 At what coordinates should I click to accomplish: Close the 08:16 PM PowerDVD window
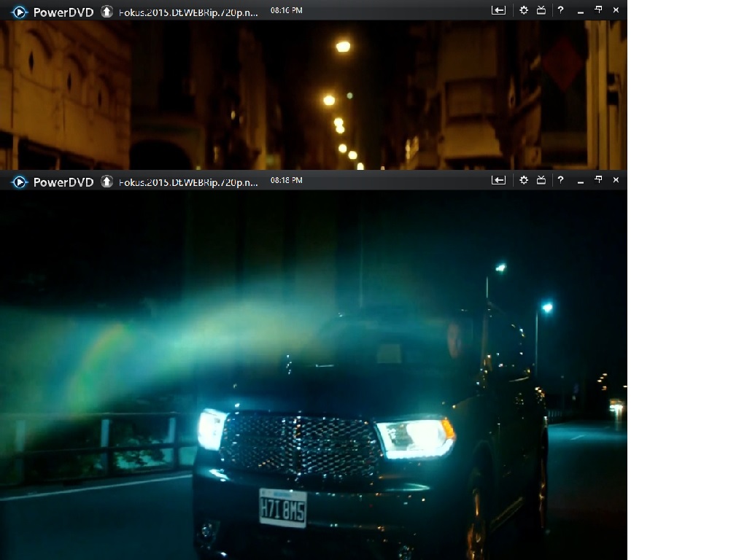(x=616, y=10)
